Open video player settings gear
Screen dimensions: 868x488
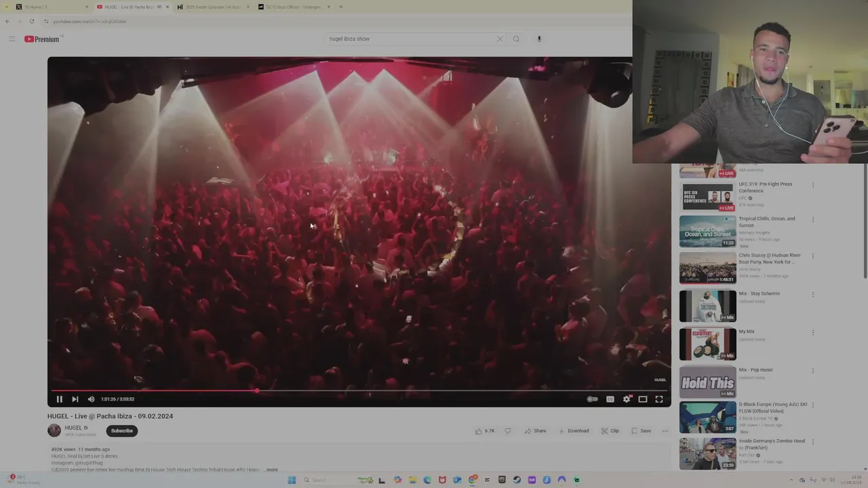point(627,399)
